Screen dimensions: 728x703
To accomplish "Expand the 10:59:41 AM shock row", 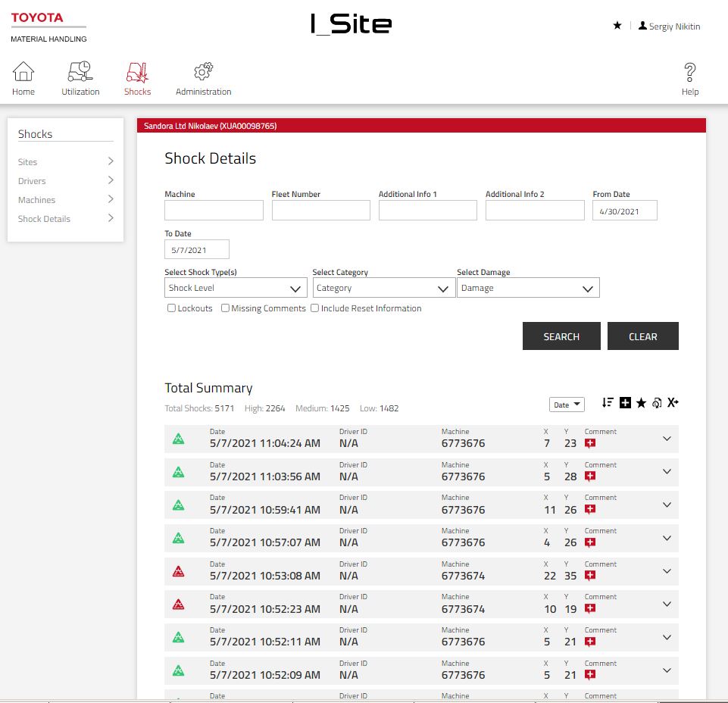I will [667, 505].
